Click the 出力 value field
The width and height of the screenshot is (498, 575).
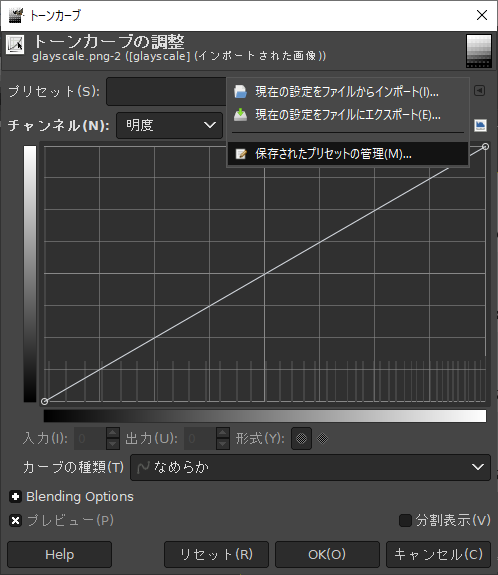[x=200, y=438]
